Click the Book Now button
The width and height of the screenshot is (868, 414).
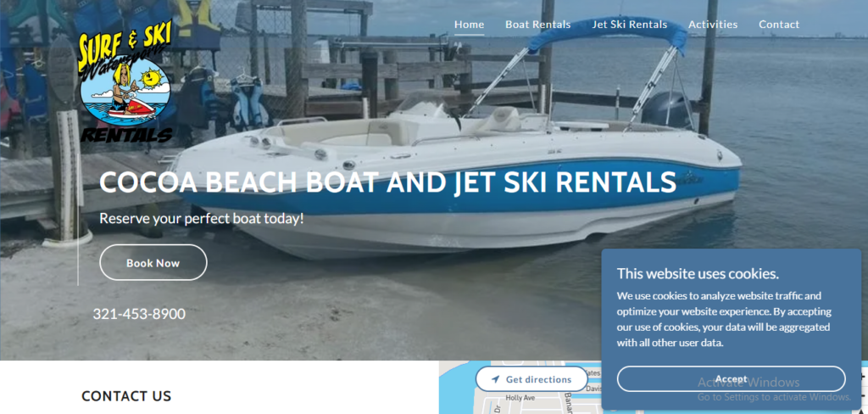(153, 263)
